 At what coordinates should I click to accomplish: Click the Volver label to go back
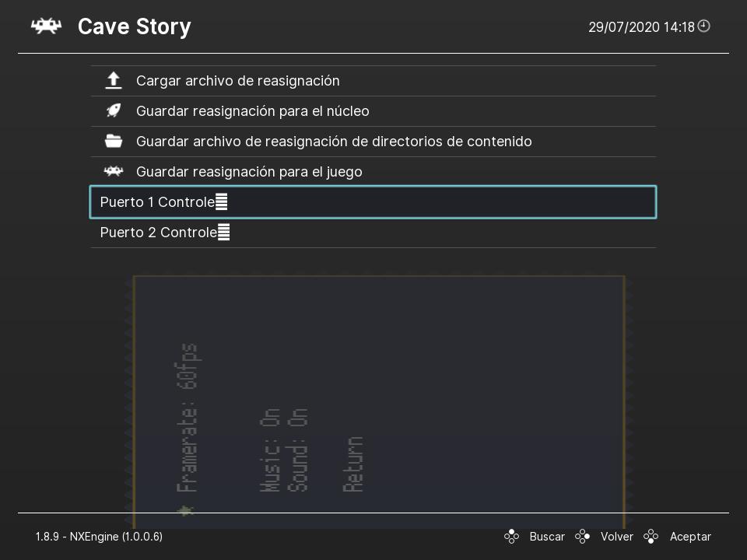tap(617, 537)
